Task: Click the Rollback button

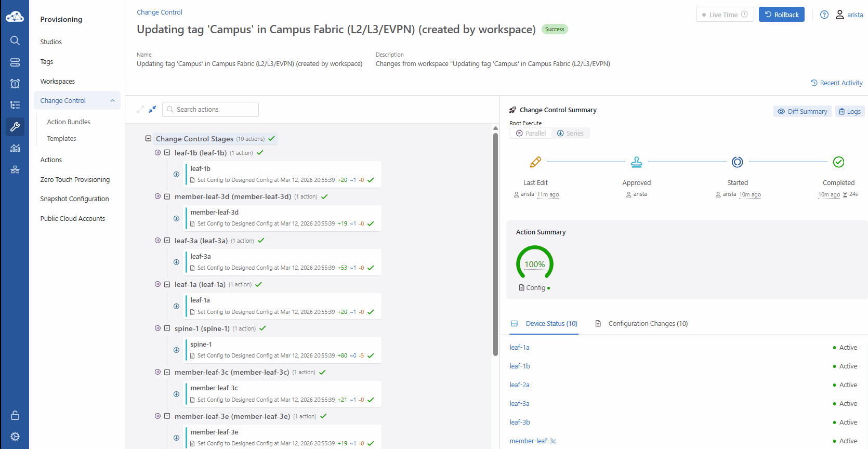Action: [x=782, y=15]
